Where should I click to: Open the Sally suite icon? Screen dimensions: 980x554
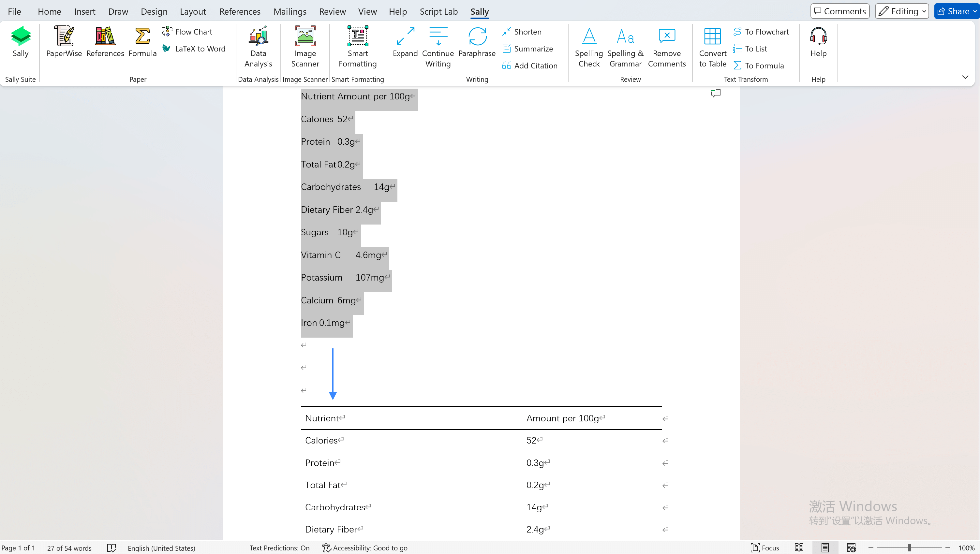point(21,42)
